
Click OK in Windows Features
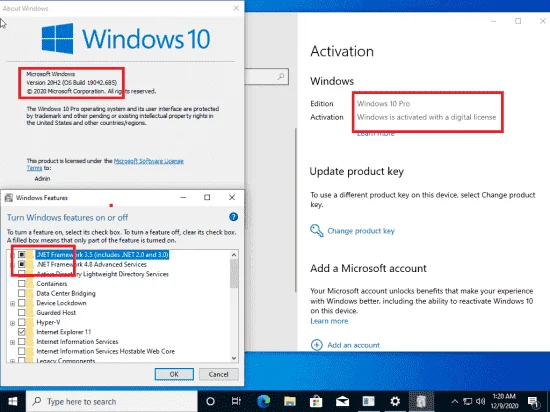coord(174,374)
